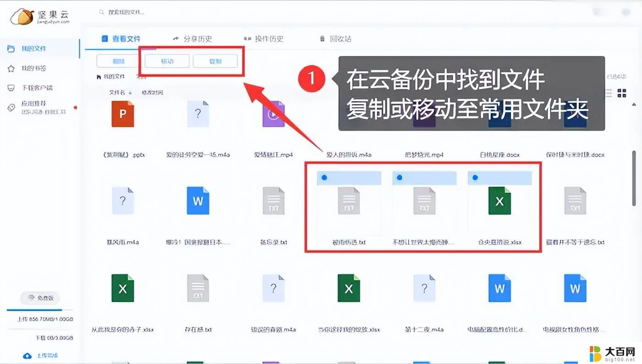642x364 pixels.
Task: Click file name 备忘录.txt
Action: click(x=273, y=242)
